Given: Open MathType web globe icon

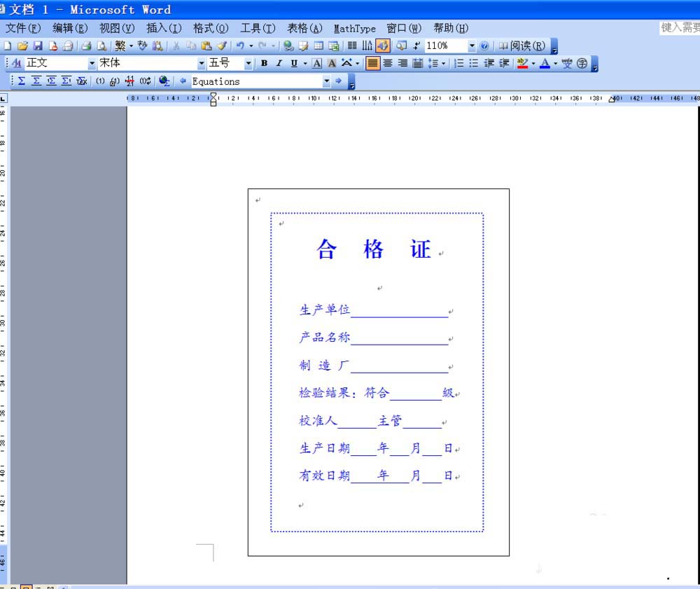Looking at the screenshot, I should (164, 81).
